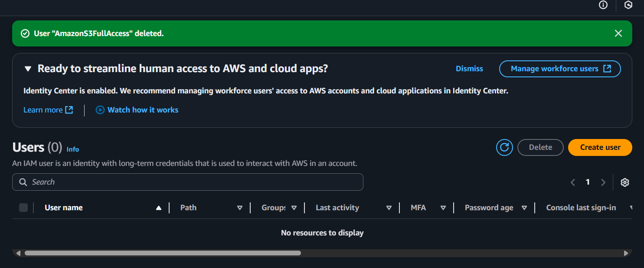The image size is (644, 268).
Task: Click the scrollbar left arrow
Action: tap(18, 253)
